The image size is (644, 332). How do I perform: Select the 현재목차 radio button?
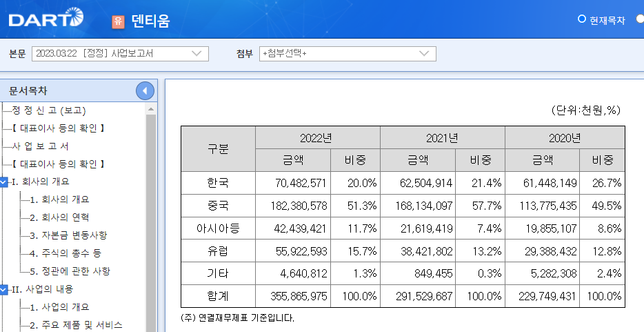pyautogui.click(x=581, y=19)
